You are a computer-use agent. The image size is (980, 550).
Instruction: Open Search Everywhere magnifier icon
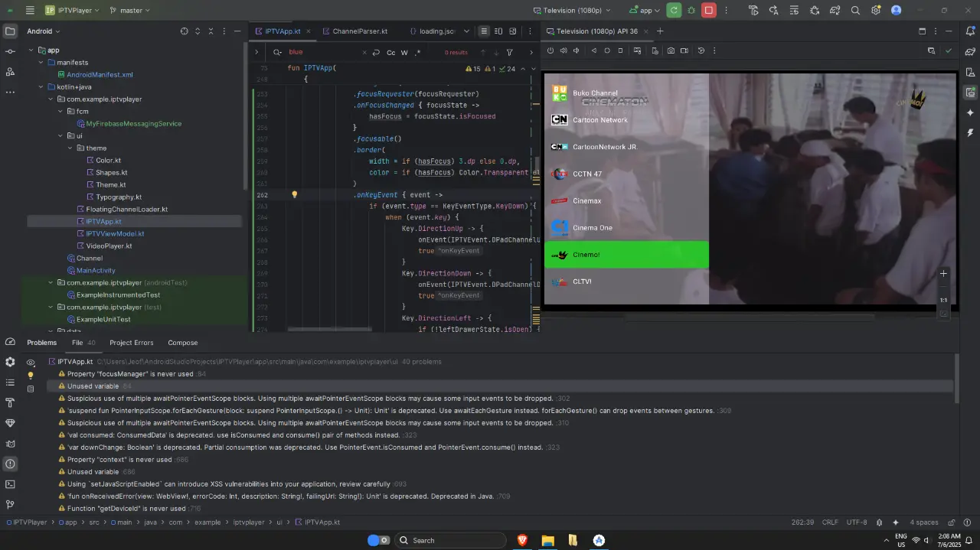coord(855,10)
